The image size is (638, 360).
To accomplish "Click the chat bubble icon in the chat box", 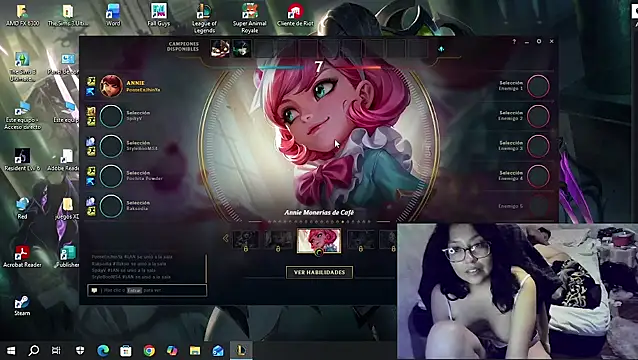I will point(94,290).
